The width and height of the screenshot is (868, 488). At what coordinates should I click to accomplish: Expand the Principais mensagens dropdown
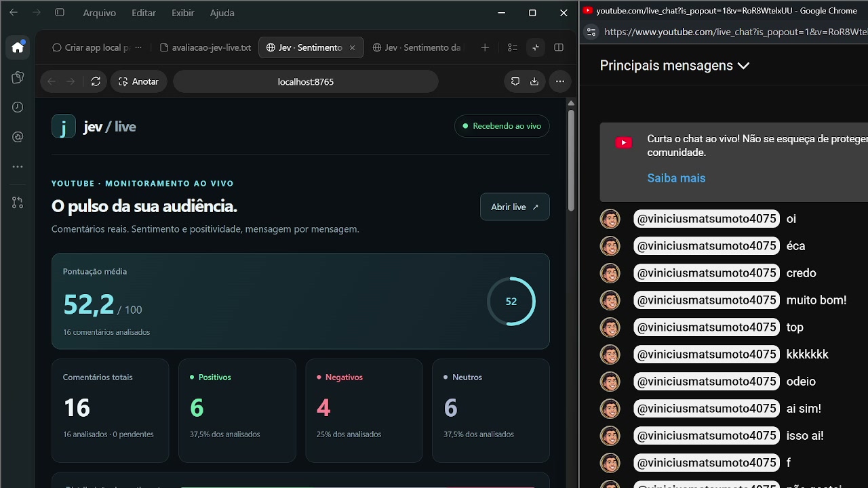click(675, 66)
